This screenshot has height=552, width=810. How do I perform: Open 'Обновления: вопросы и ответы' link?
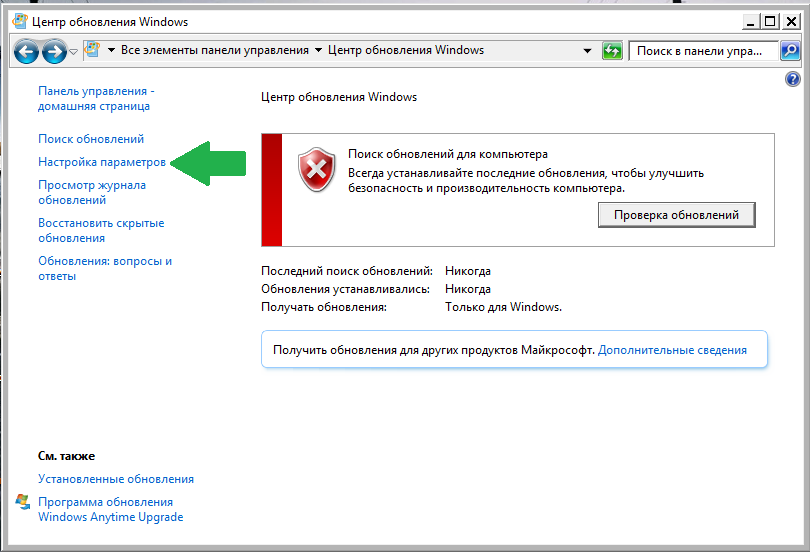pos(105,269)
